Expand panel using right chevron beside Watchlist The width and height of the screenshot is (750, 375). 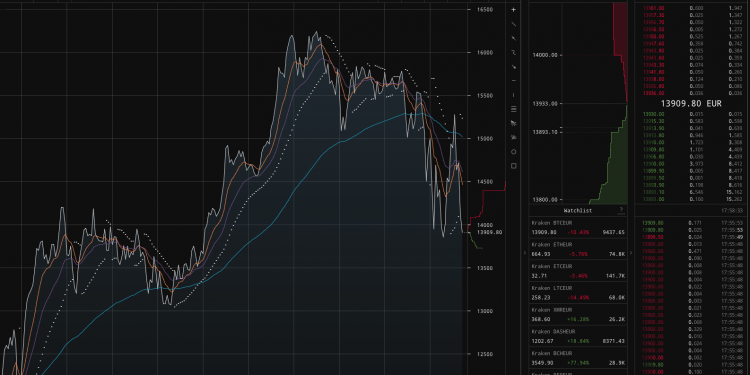point(631,253)
